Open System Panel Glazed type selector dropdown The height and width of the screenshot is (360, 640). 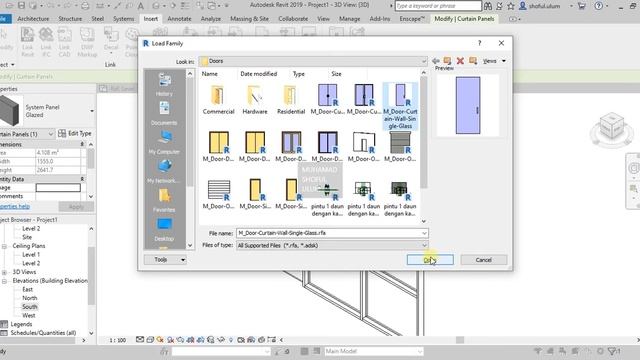point(92,111)
